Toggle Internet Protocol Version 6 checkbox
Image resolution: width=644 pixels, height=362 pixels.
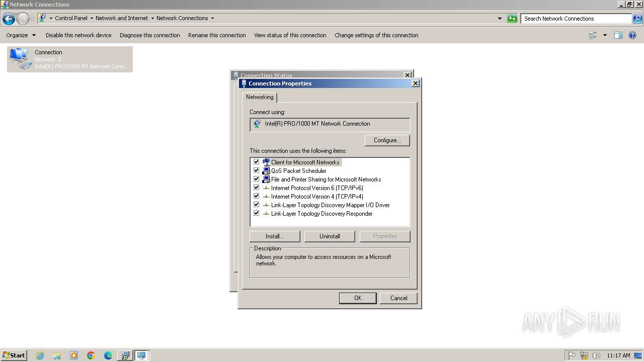(256, 188)
